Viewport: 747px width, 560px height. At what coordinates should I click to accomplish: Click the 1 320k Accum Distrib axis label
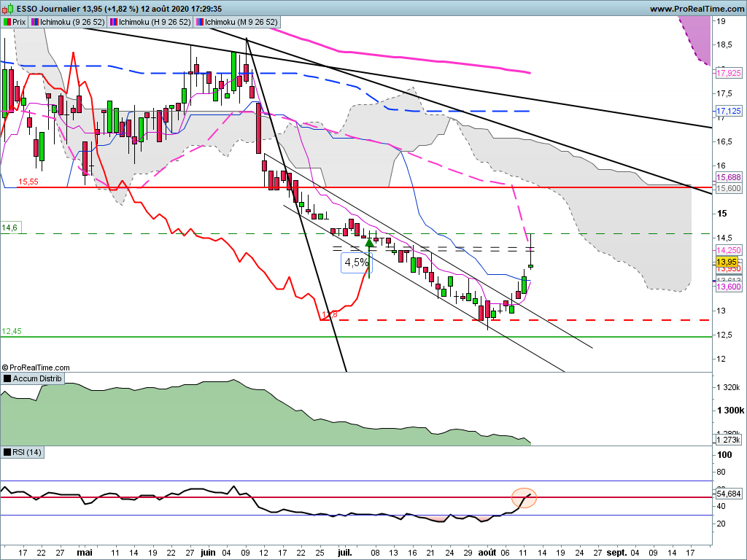click(729, 387)
